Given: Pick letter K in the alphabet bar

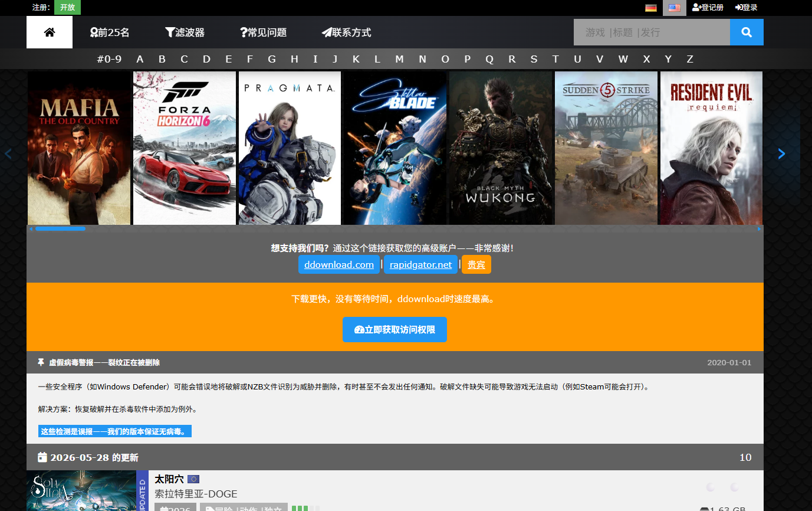Looking at the screenshot, I should click(x=356, y=59).
